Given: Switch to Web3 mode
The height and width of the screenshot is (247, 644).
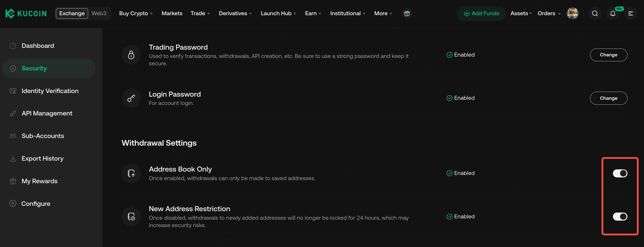Looking at the screenshot, I should click(x=99, y=13).
